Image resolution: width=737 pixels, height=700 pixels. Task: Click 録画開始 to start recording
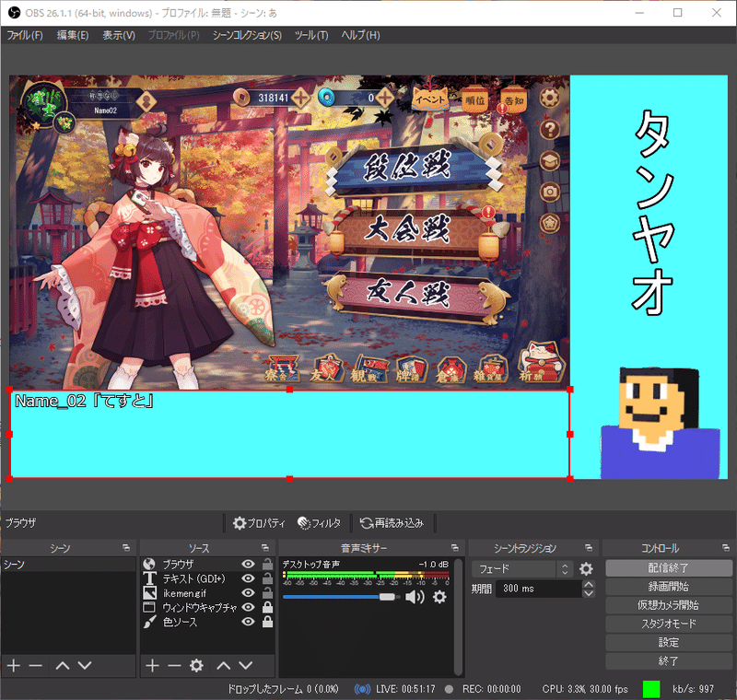(x=669, y=587)
